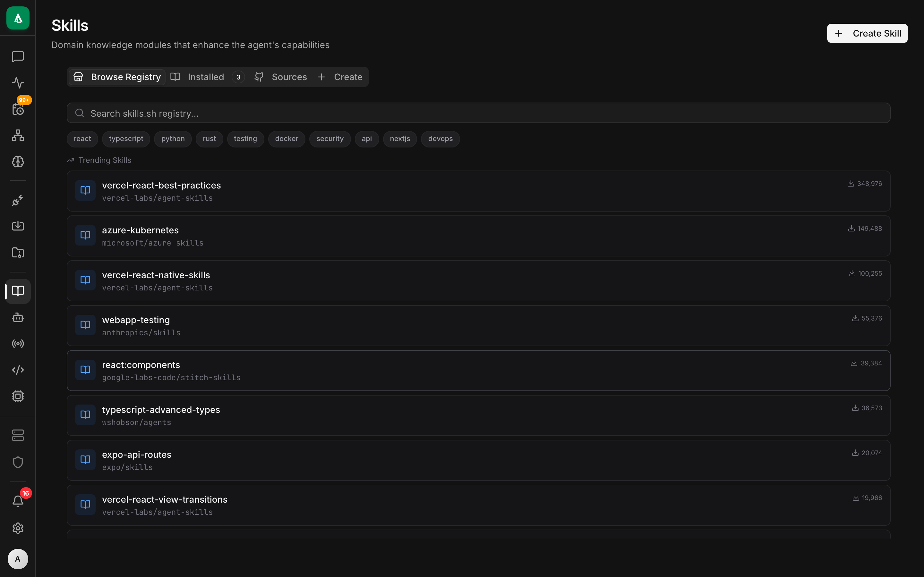Switch to the Installed tab

pos(206,77)
